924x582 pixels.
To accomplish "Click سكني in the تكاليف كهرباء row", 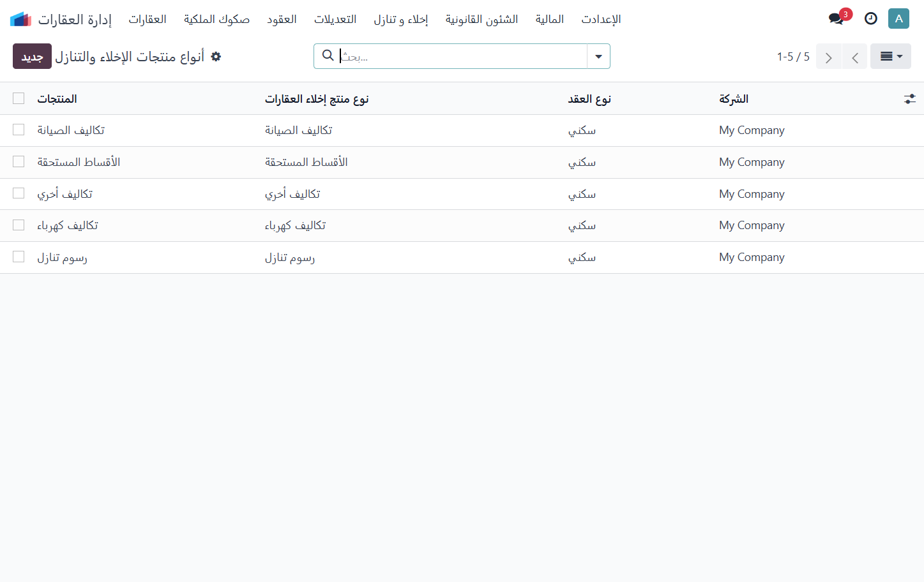I will (x=582, y=225).
